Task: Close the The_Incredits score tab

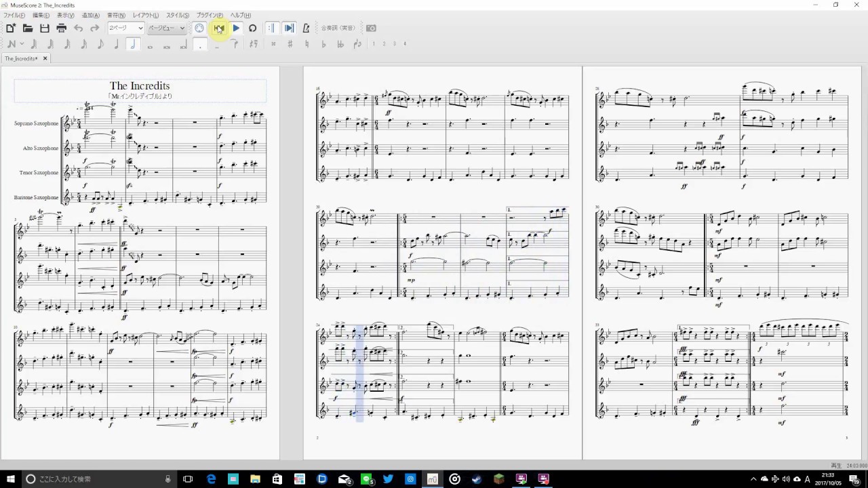Action: [x=45, y=58]
